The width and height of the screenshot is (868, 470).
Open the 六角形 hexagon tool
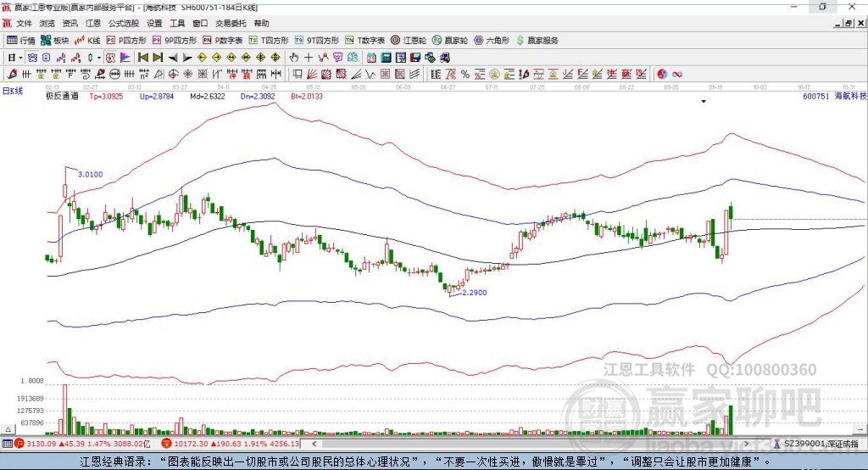click(x=492, y=41)
